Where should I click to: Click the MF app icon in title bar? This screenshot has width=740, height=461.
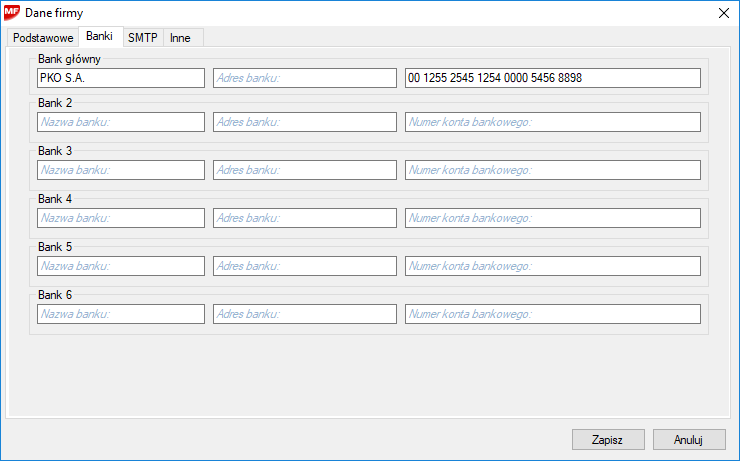coord(13,13)
